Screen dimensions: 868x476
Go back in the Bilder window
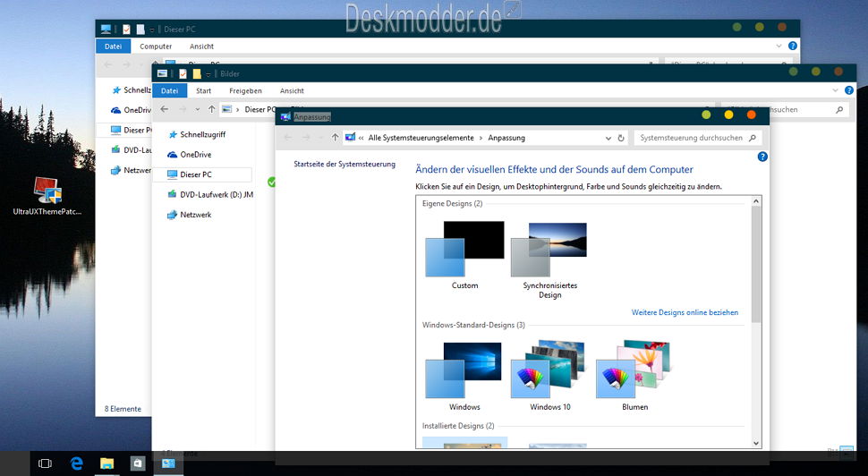point(165,109)
